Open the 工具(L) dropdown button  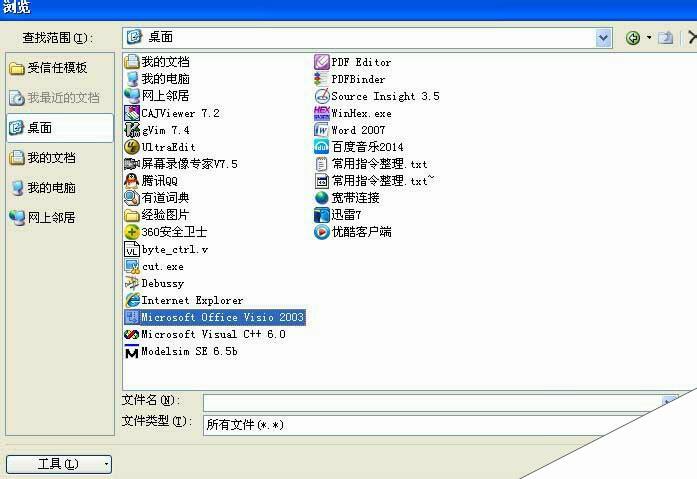pyautogui.click(x=59, y=464)
